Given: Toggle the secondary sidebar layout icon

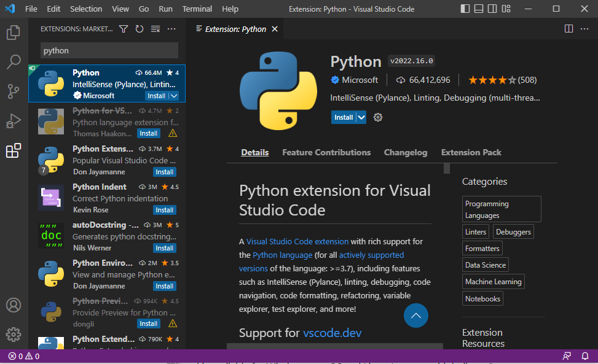Looking at the screenshot, I should pos(493,9).
